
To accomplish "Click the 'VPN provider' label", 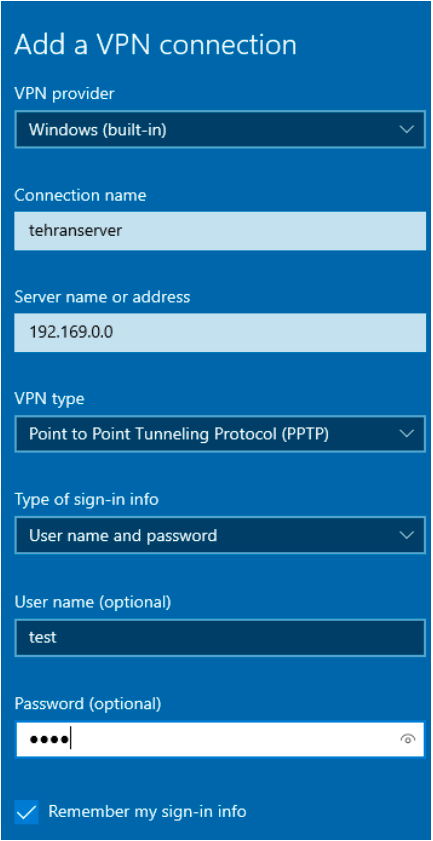I will [x=64, y=93].
